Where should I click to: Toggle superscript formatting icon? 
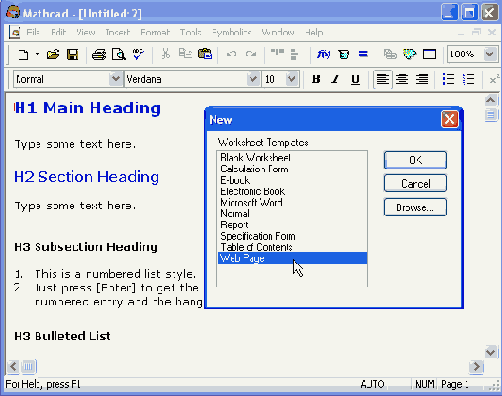coord(494,79)
